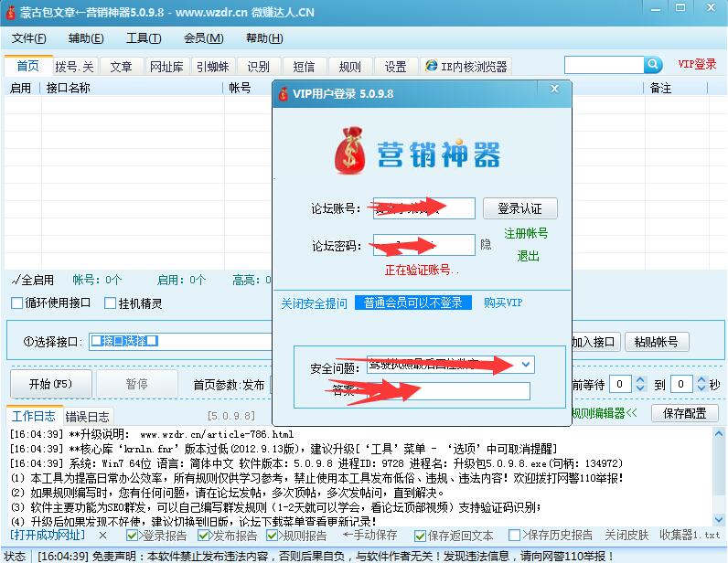Click the X next to 打开成功网址
The image size is (728, 563).
pyautogui.click(x=102, y=536)
